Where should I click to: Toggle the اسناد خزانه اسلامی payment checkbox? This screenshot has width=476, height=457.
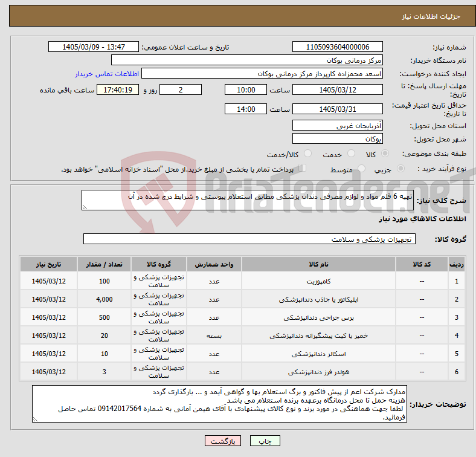303,168
